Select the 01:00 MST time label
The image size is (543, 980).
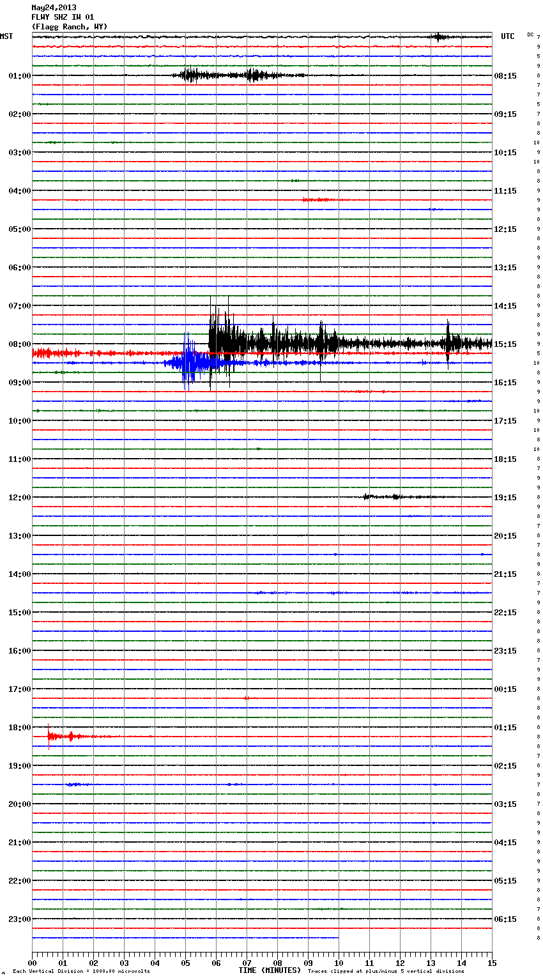[20, 76]
